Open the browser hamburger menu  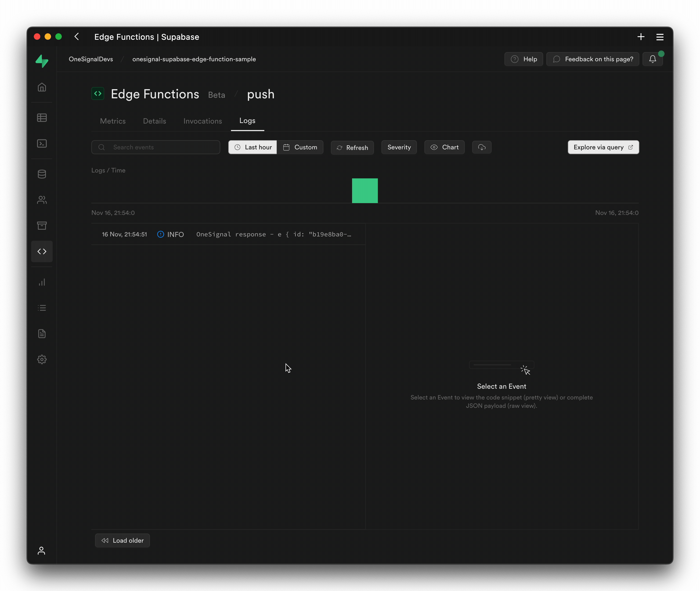[660, 37]
